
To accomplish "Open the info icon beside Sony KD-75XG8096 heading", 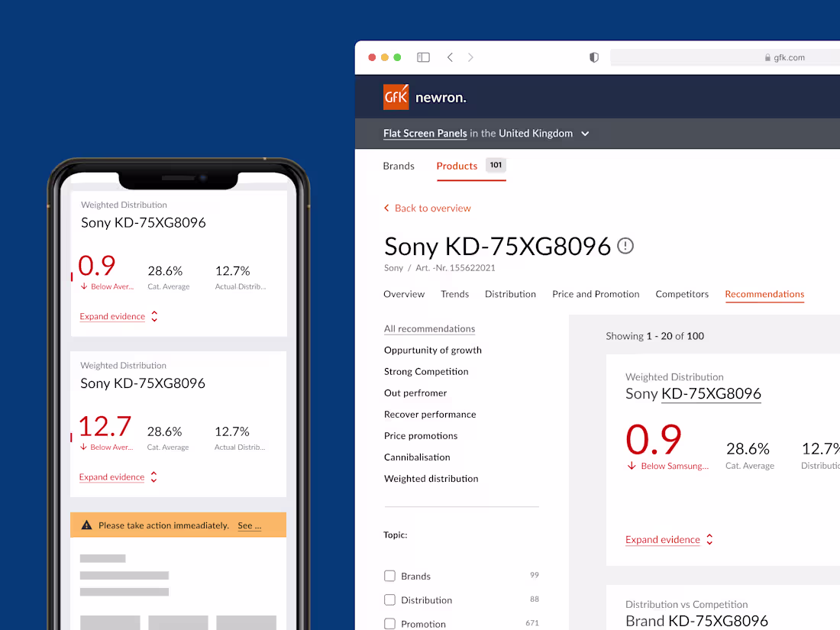I will click(625, 246).
